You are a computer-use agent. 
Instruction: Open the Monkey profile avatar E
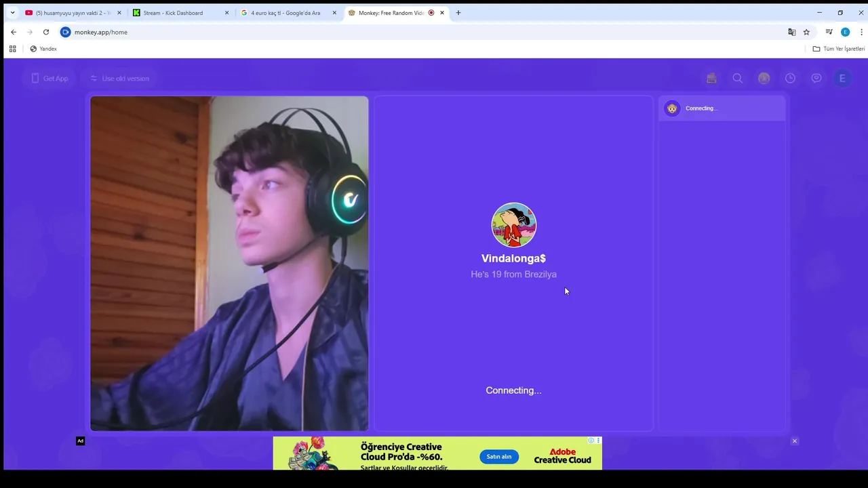pos(842,79)
